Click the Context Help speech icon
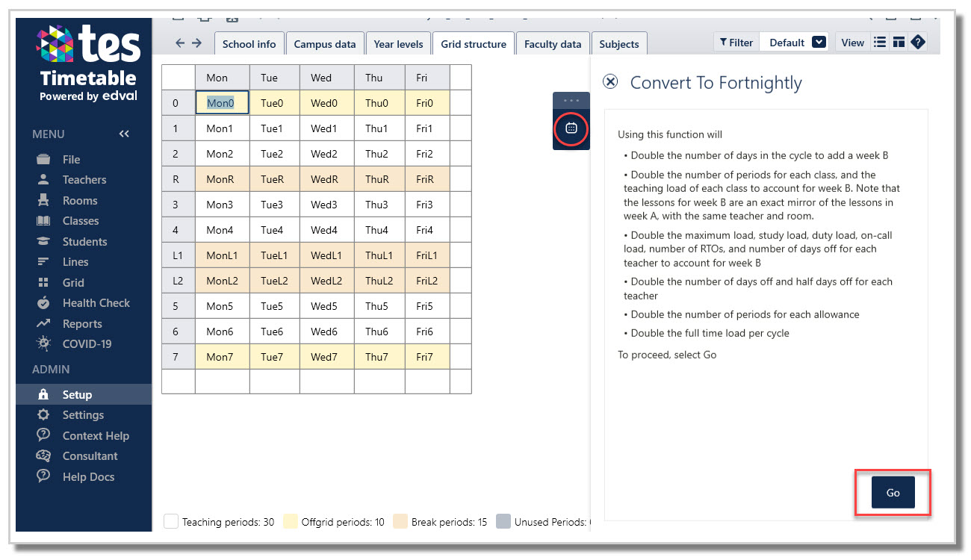 coord(44,435)
